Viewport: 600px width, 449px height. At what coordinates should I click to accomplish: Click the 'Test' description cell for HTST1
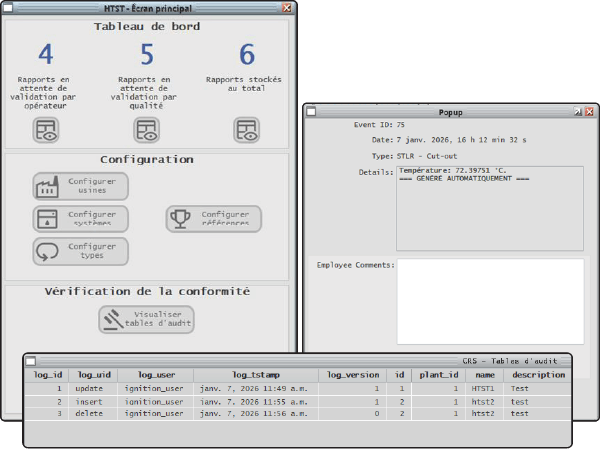click(x=538, y=389)
